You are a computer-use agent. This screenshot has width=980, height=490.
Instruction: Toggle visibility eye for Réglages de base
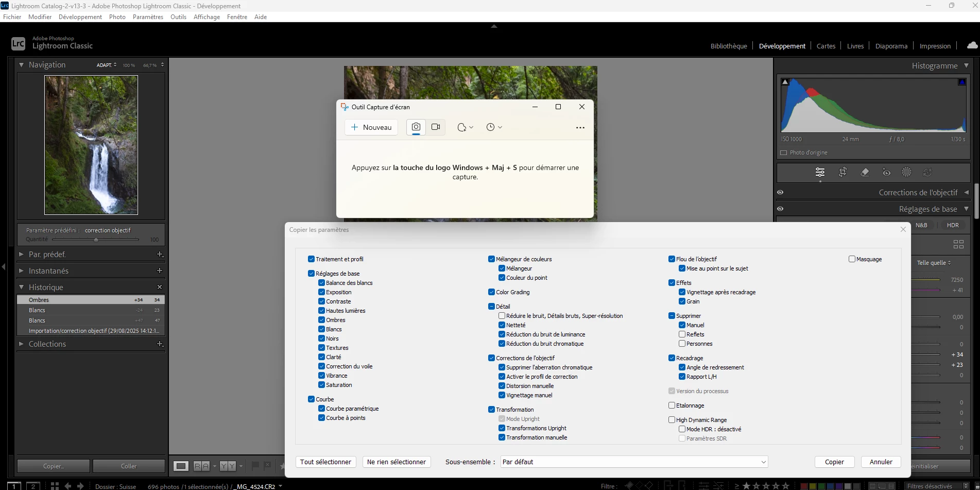781,209
